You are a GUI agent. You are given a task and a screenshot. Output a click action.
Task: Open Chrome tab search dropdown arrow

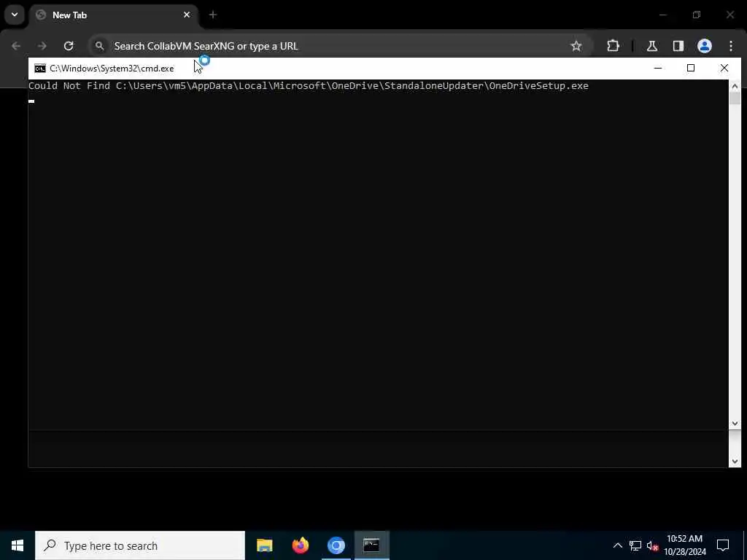click(x=15, y=15)
